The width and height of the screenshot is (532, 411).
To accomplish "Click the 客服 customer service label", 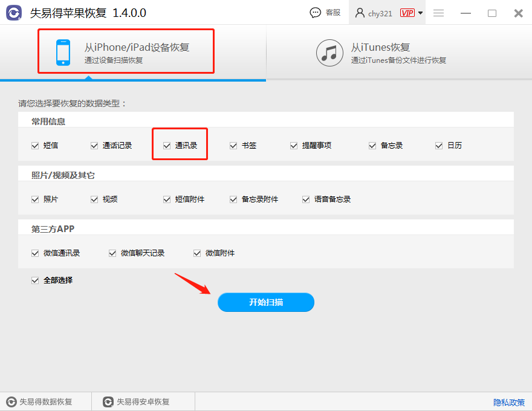I will tap(333, 13).
